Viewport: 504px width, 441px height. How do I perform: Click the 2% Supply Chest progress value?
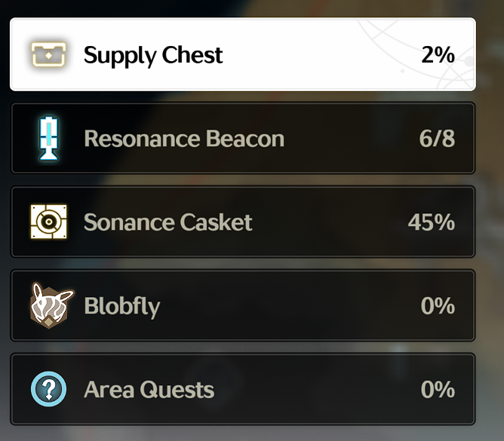[438, 54]
